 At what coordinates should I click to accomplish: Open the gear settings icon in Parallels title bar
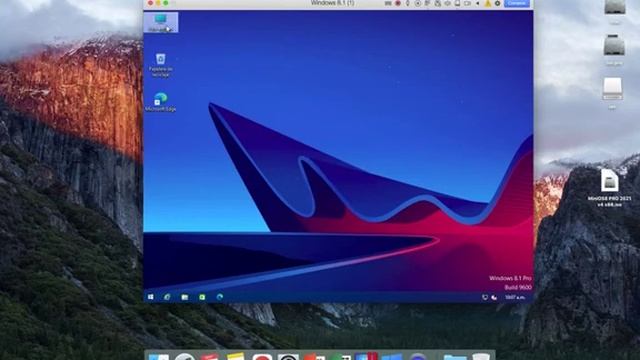[x=498, y=3]
